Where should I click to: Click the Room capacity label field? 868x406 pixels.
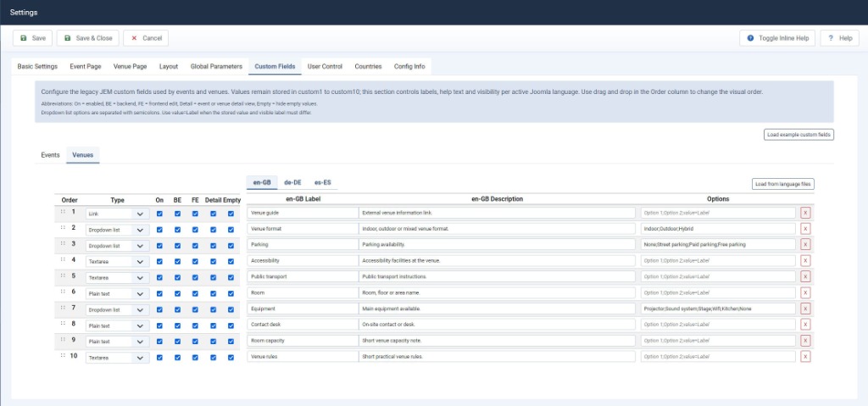(x=303, y=341)
